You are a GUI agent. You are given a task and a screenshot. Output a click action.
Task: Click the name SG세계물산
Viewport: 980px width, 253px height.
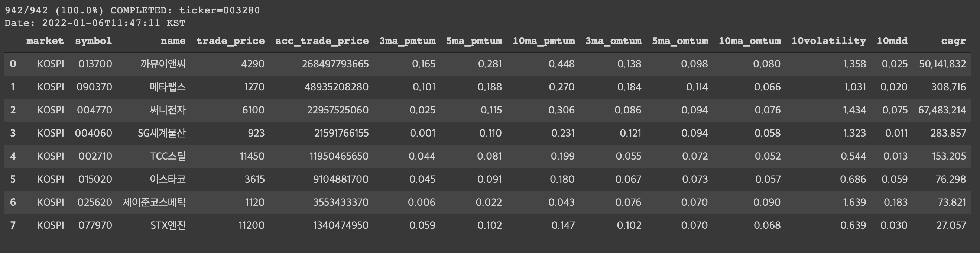point(162,133)
